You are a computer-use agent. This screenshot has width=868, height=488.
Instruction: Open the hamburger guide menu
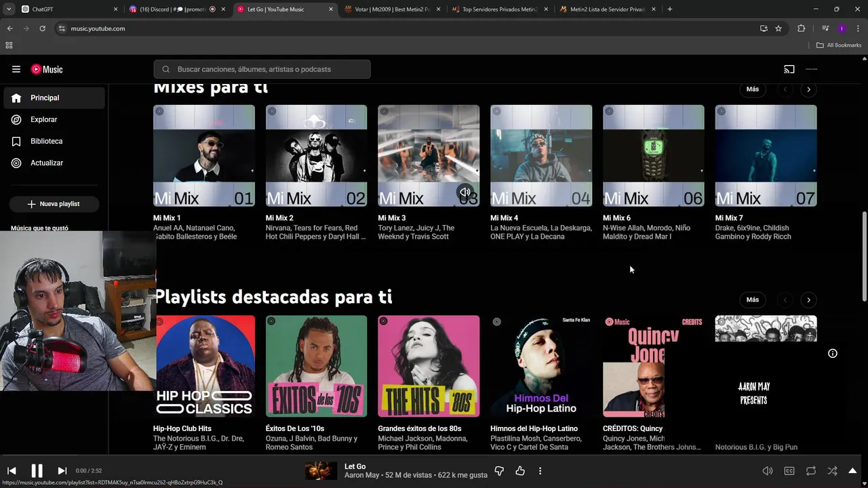(16, 69)
